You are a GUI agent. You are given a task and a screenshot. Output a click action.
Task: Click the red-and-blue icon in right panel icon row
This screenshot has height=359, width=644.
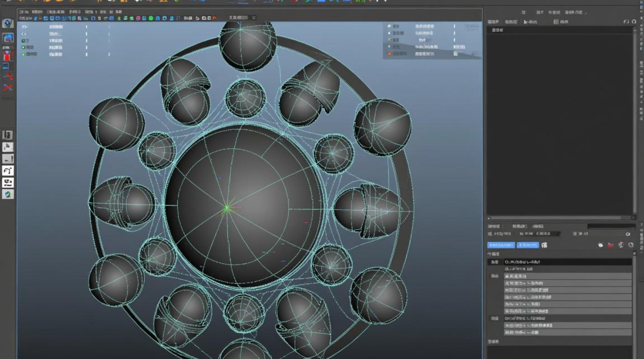[611, 245]
